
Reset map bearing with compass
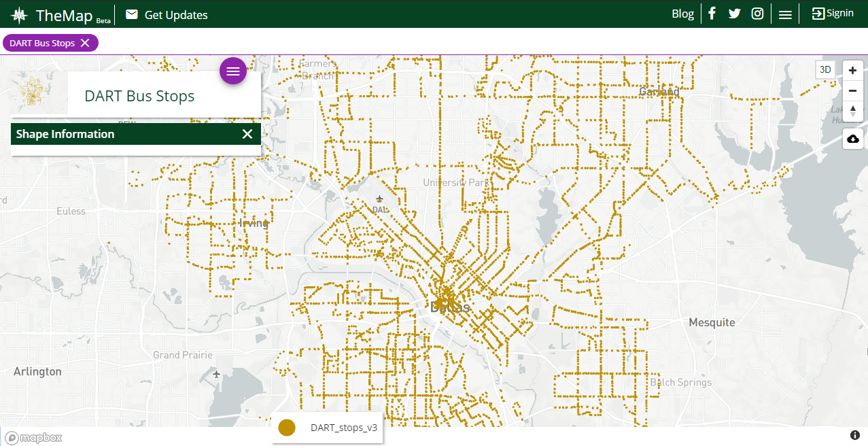pyautogui.click(x=853, y=111)
